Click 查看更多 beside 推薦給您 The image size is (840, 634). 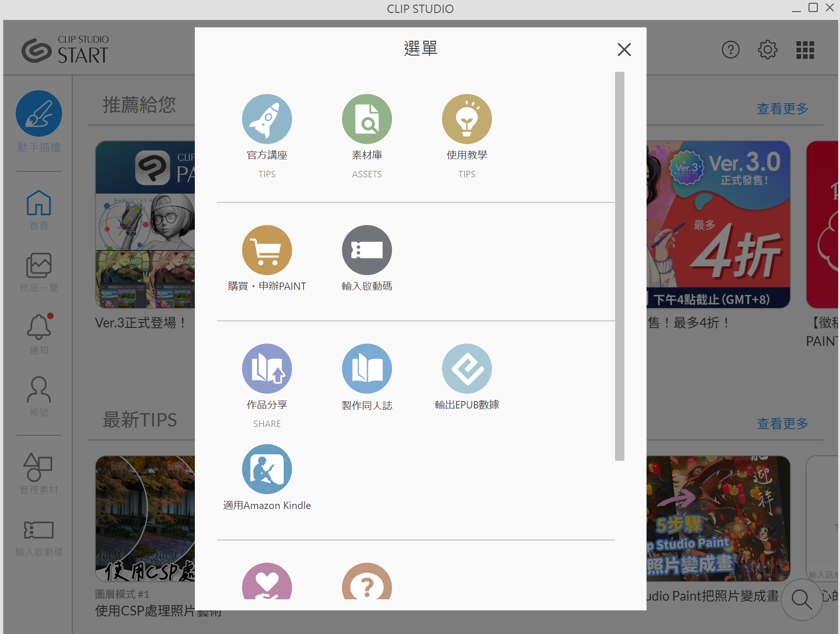coord(783,109)
